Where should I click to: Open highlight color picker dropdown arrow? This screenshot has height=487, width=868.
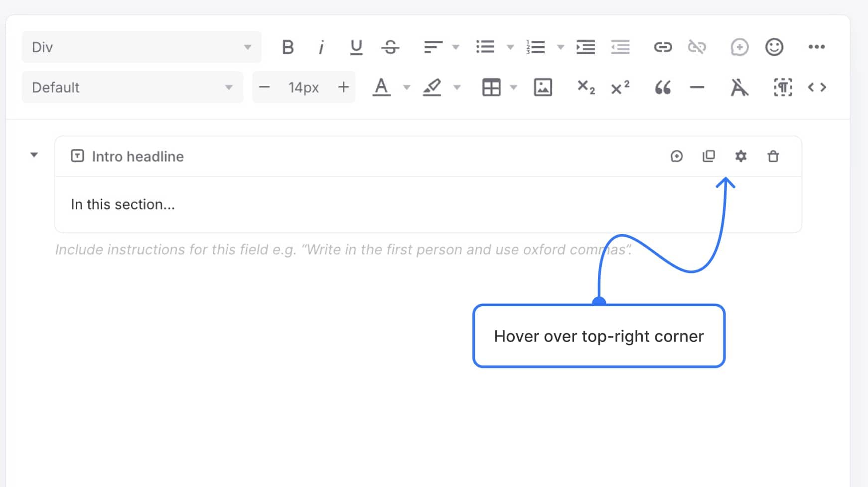click(457, 88)
